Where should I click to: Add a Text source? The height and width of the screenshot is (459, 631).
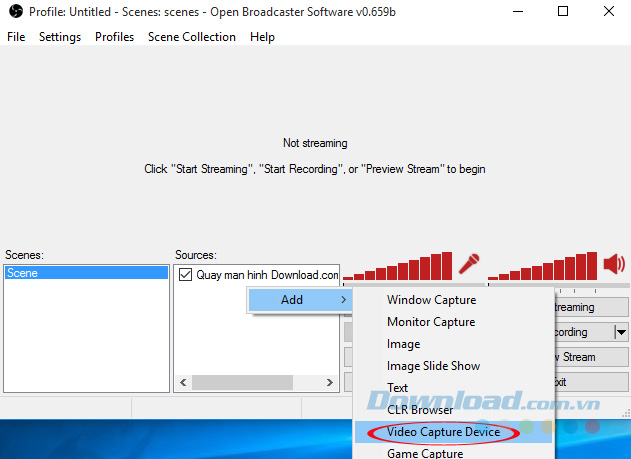pyautogui.click(x=453, y=388)
